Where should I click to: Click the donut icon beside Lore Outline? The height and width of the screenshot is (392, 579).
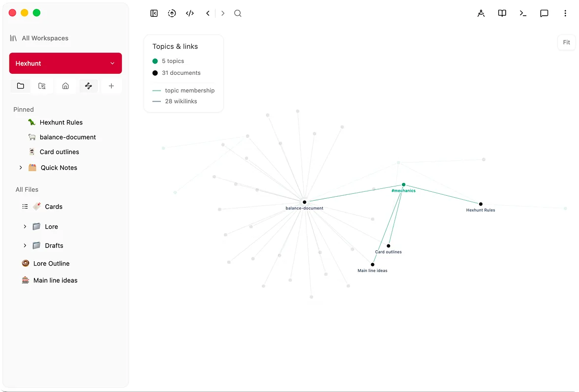click(26, 263)
